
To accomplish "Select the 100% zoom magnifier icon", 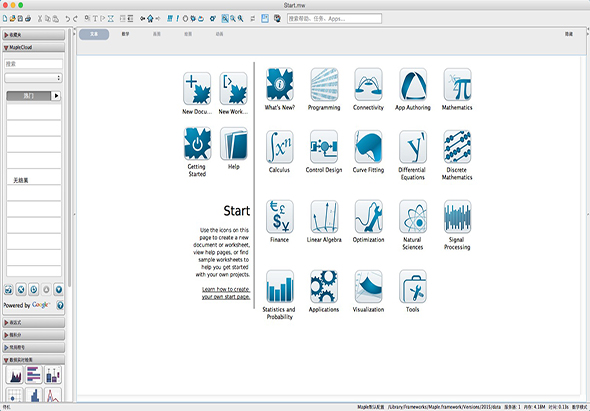I will 225,18.
